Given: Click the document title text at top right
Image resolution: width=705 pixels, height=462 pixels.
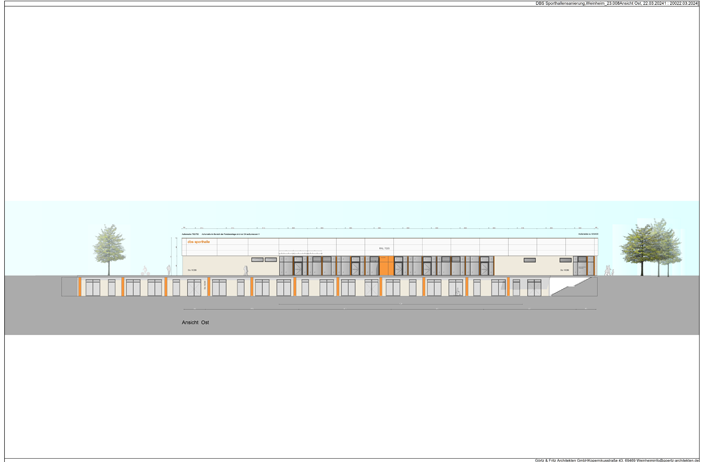Looking at the screenshot, I should pos(617,4).
